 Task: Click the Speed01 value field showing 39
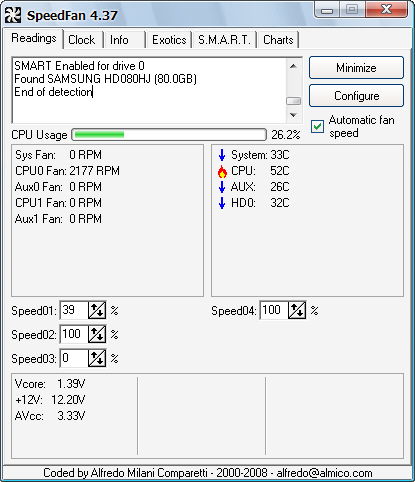[74, 310]
